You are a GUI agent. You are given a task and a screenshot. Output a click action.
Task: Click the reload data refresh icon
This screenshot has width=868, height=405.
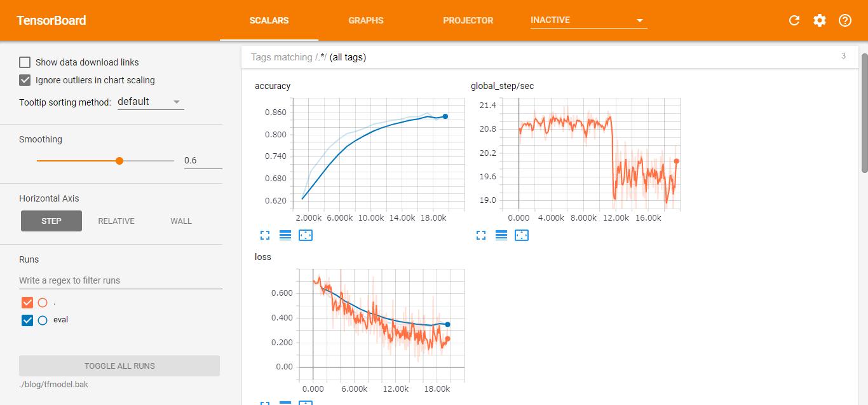(794, 20)
